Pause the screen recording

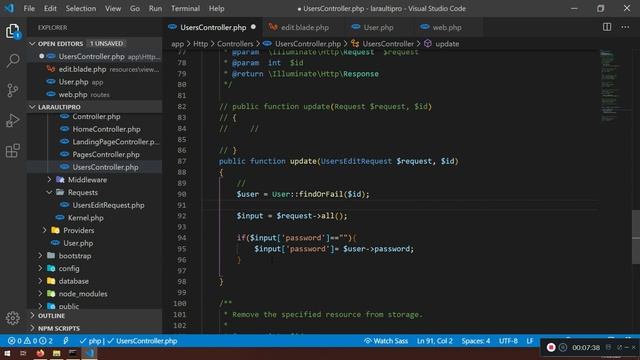point(563,347)
